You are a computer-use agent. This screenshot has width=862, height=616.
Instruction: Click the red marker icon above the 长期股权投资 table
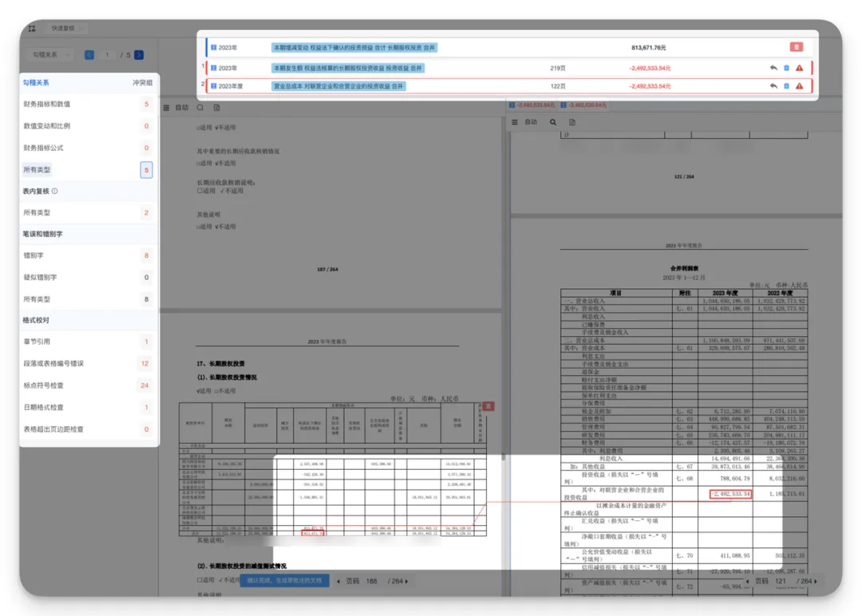click(x=488, y=406)
